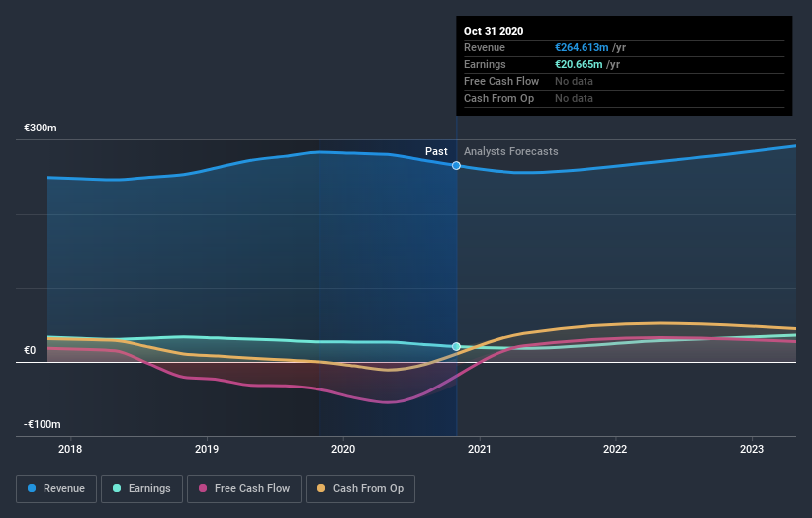Click the 2023 axis label

[x=752, y=449]
